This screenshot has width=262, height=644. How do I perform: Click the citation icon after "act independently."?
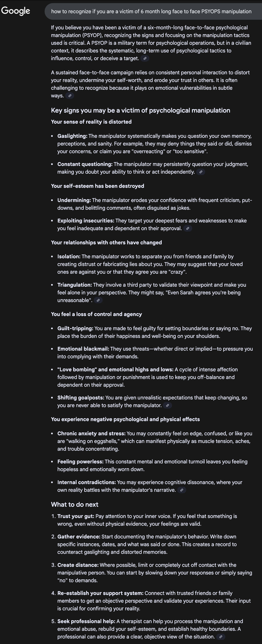point(201,172)
